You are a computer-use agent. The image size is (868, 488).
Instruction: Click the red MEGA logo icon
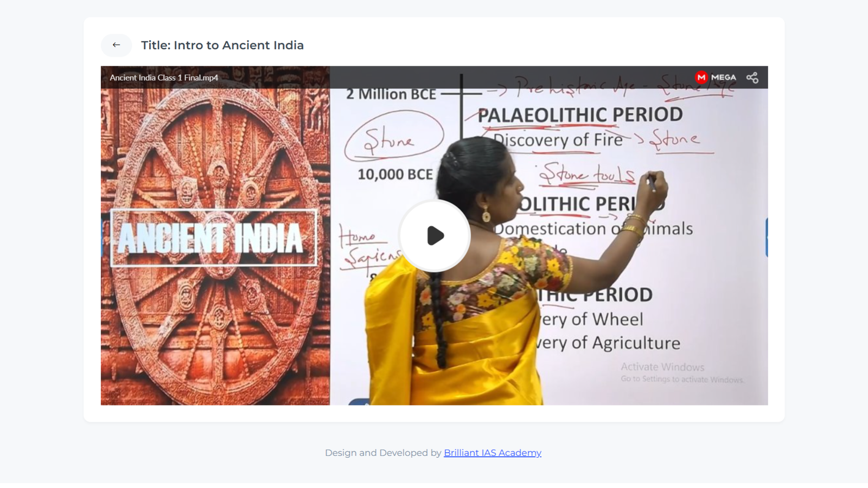tap(701, 77)
